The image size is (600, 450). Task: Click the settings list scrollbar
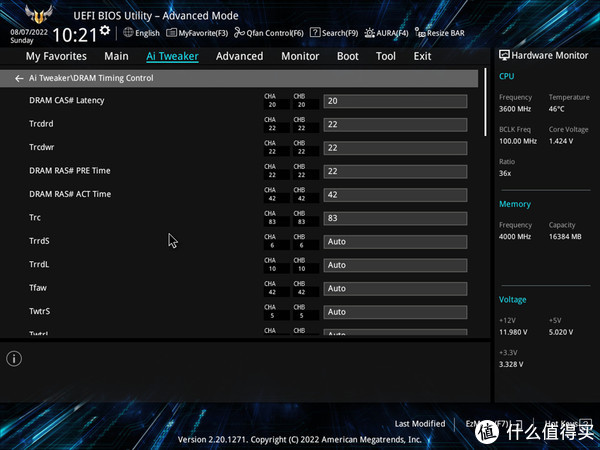[486, 102]
